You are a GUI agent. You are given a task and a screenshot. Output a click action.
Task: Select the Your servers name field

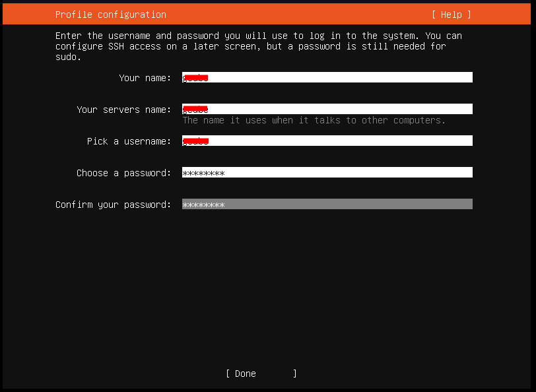tap(327, 110)
